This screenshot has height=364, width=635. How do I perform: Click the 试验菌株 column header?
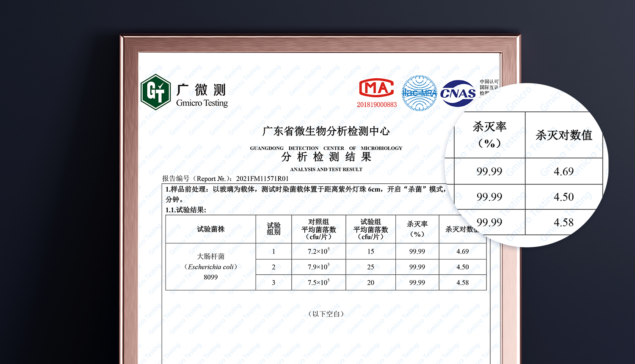[211, 229]
